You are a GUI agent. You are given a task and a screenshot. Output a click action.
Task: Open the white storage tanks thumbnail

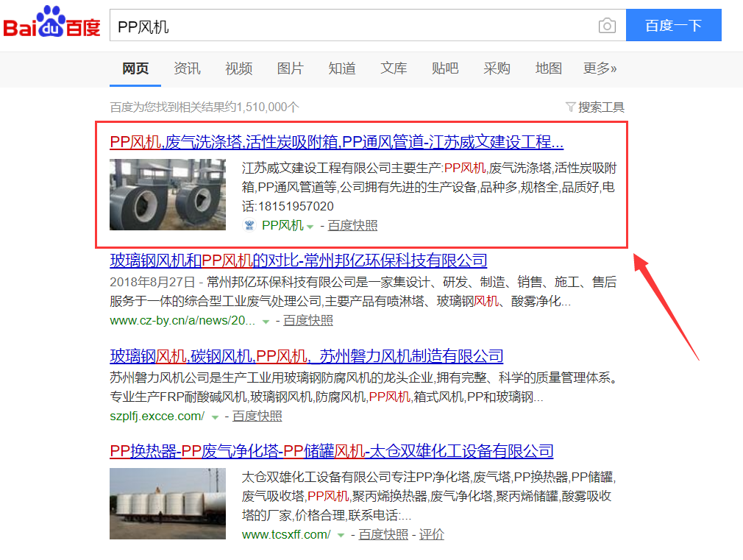[168, 503]
